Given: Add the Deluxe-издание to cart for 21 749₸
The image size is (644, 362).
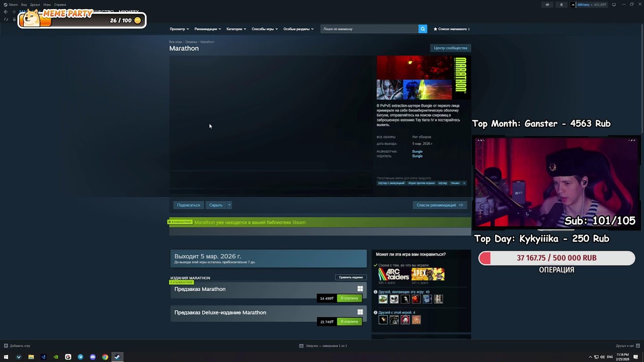Looking at the screenshot, I should pos(349,322).
